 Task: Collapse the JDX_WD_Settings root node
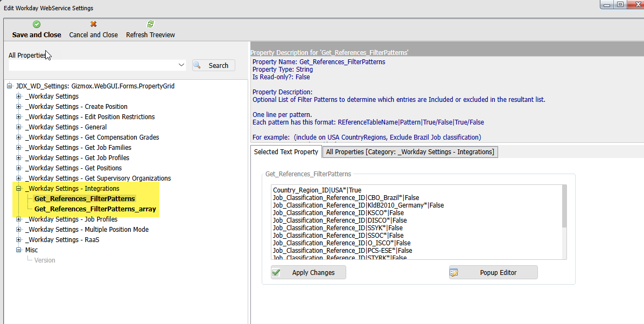tap(10, 86)
